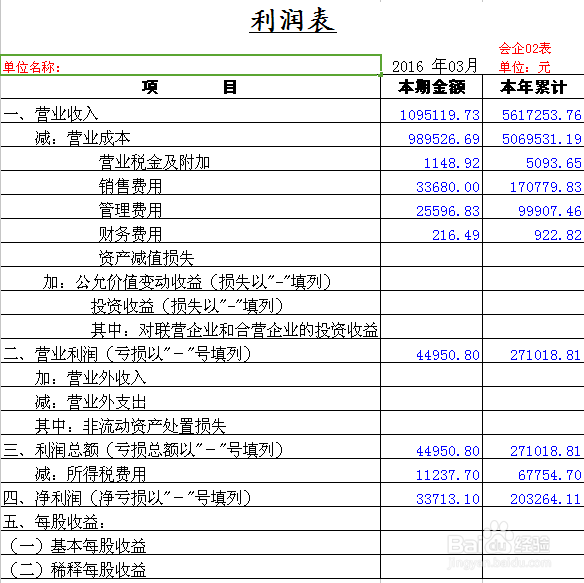
Task: Select value 989526.69 in 营业成本 row
Action: pyautogui.click(x=444, y=139)
